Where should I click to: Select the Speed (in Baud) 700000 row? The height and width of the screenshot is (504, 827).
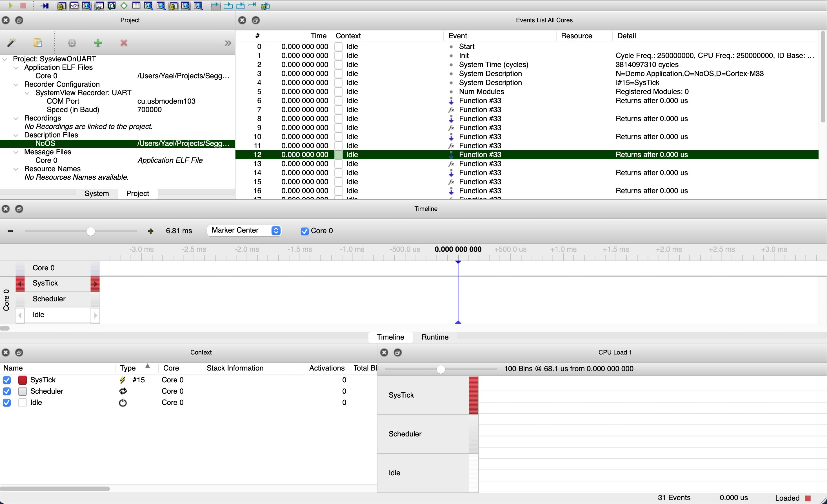[x=117, y=110]
